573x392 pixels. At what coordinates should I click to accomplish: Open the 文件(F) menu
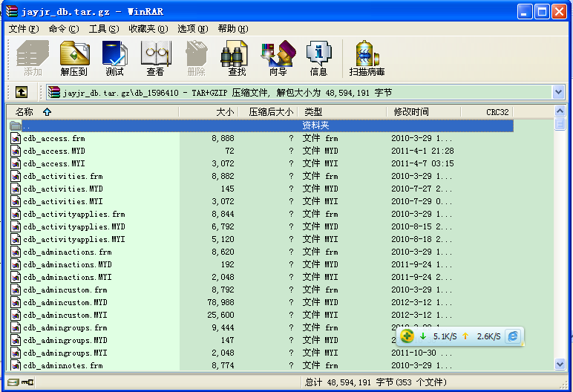(x=24, y=29)
